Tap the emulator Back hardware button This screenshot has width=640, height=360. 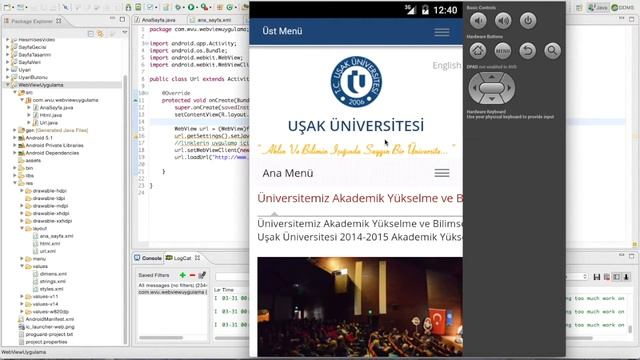tap(528, 51)
